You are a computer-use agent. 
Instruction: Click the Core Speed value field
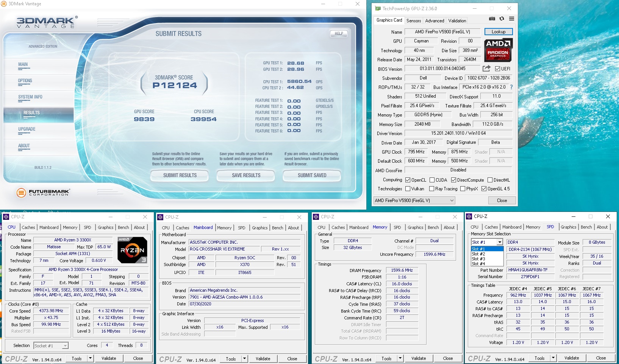[52, 311]
